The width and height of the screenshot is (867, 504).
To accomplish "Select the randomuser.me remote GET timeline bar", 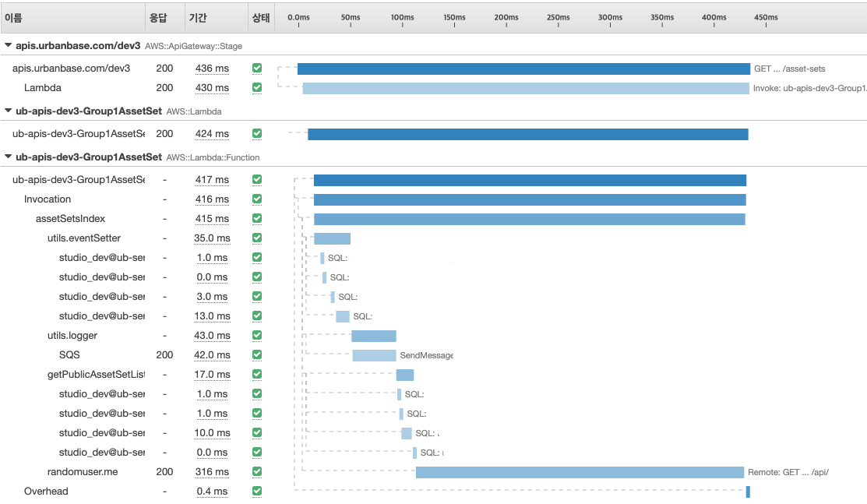I will (x=580, y=472).
